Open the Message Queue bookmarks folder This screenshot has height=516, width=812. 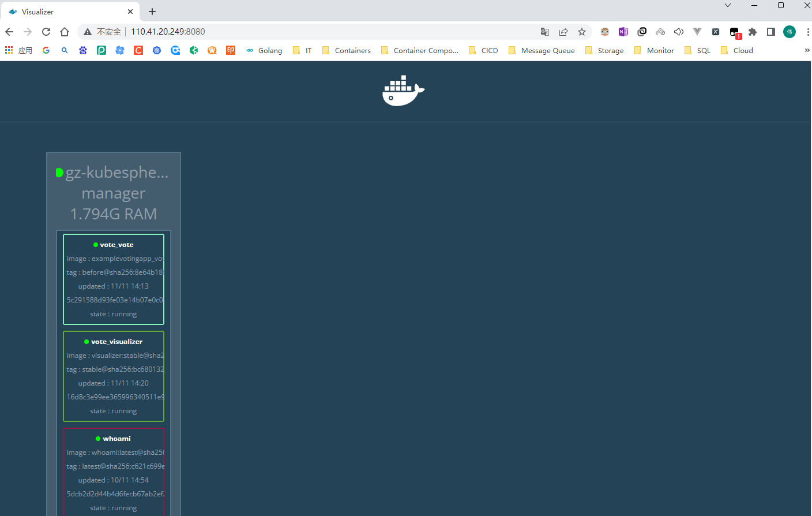tap(541, 50)
